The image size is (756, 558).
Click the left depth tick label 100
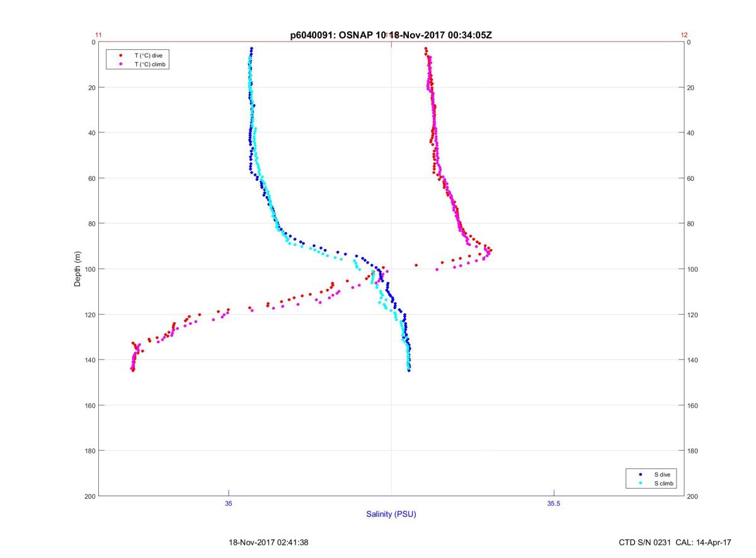(x=89, y=269)
